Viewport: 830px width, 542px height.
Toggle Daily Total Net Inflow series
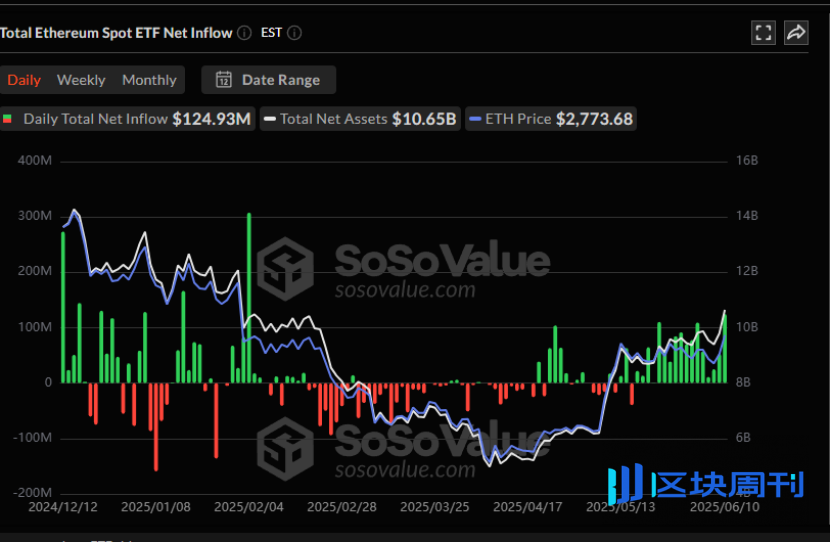pyautogui.click(x=126, y=119)
